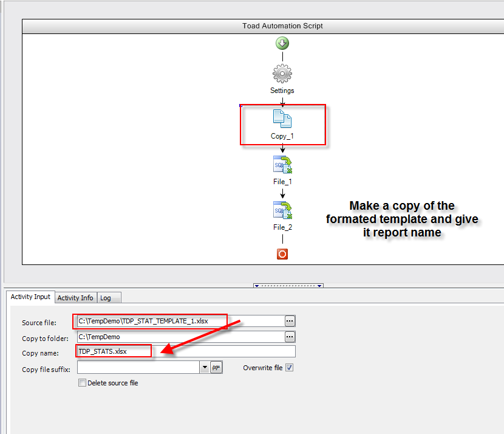Viewport: 504px width, 434px height.
Task: Click the Source file: label
Action: click(39, 323)
